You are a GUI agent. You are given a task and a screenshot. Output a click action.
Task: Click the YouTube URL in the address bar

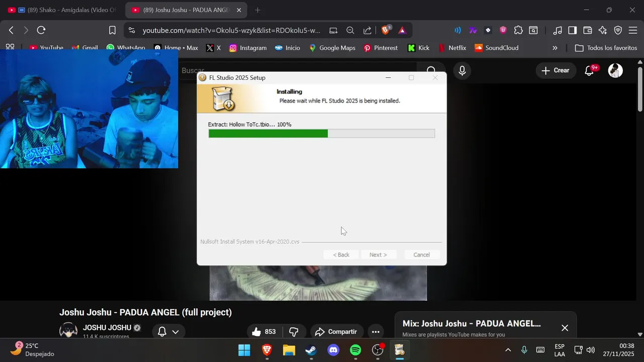pyautogui.click(x=231, y=30)
